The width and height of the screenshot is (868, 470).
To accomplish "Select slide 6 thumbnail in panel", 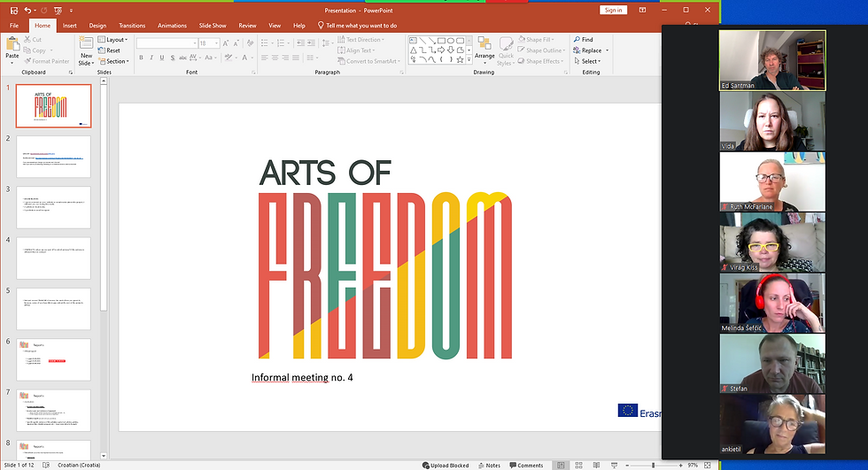I will pyautogui.click(x=54, y=360).
